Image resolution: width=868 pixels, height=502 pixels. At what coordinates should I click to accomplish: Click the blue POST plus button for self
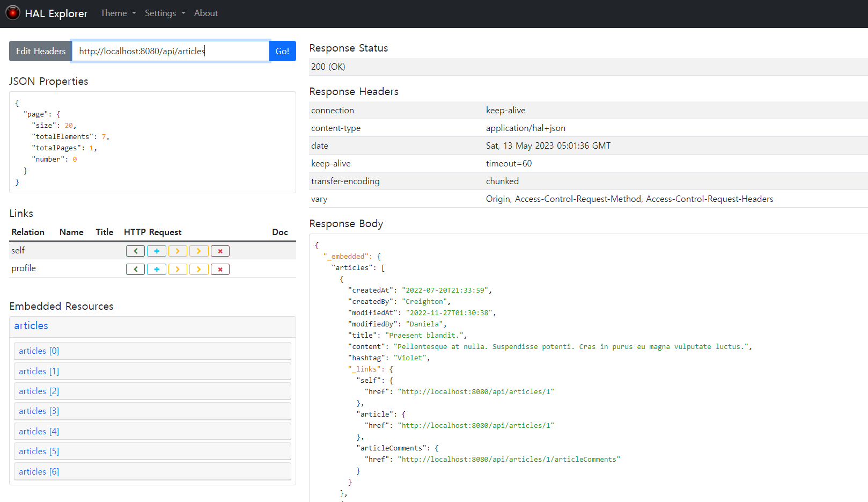pyautogui.click(x=157, y=251)
